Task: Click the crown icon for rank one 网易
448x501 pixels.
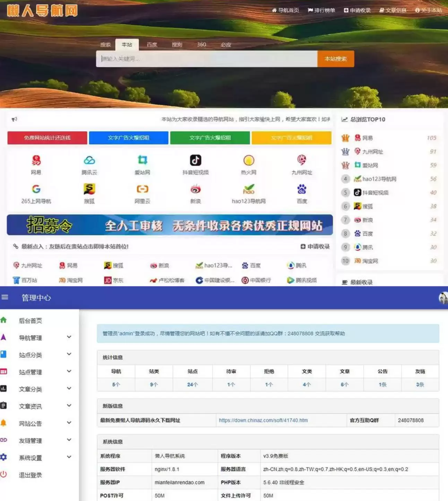Action: 345,138
